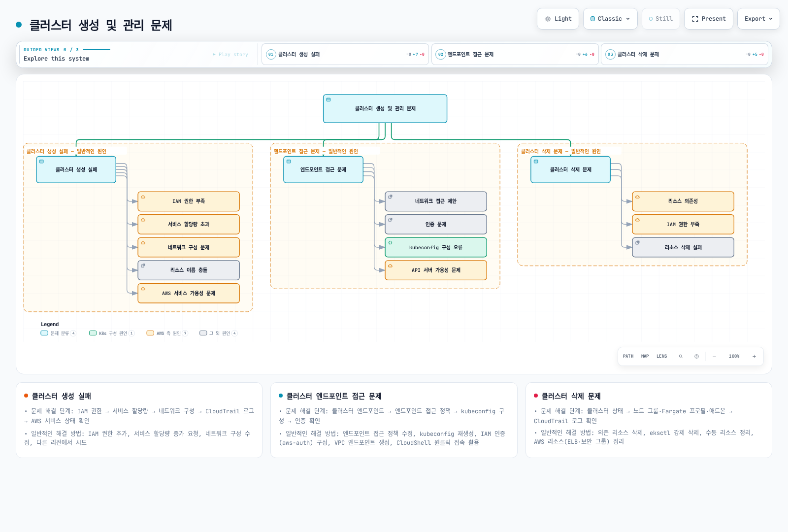Click the search magnifier icon

click(681, 356)
